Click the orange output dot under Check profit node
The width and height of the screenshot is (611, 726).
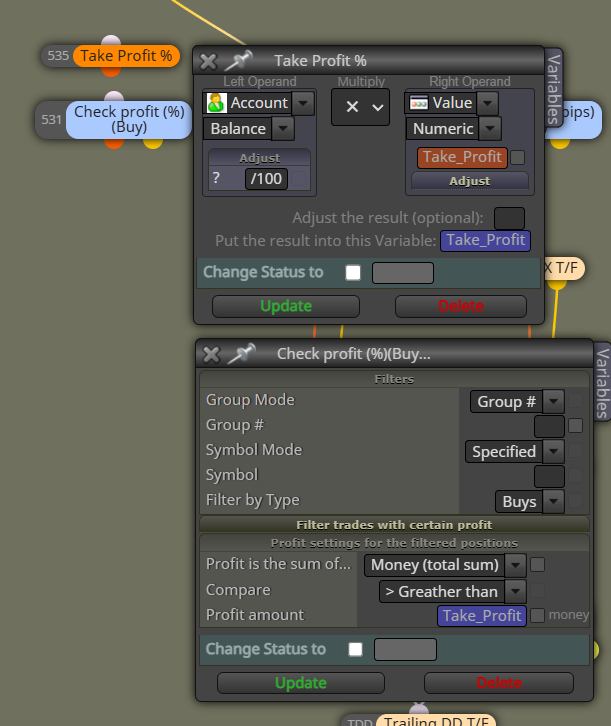point(114,143)
